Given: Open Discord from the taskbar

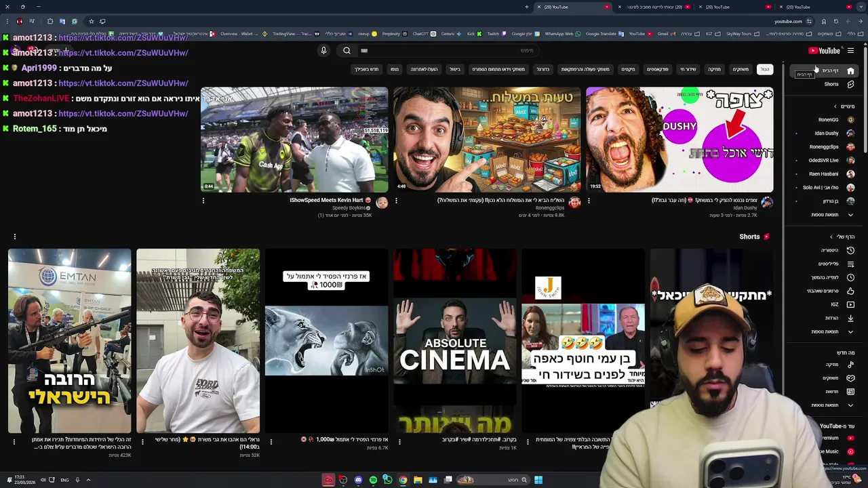Looking at the screenshot, I should [x=358, y=480].
